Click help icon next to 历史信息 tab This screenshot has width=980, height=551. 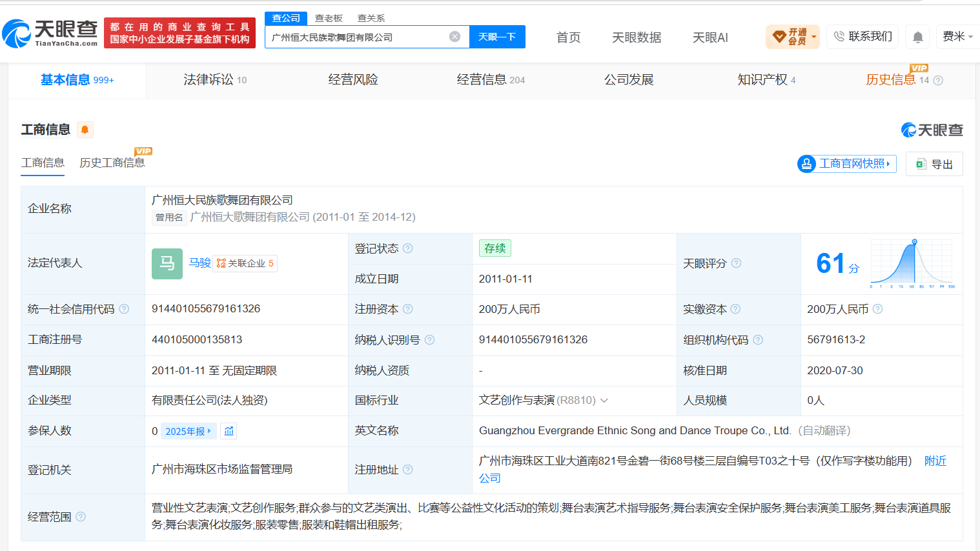pos(938,81)
